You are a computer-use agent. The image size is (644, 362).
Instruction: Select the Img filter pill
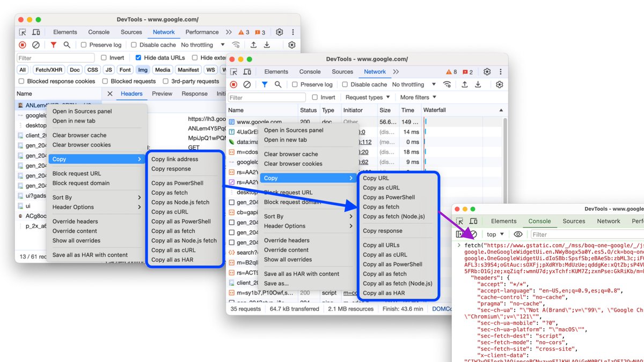pyautogui.click(x=142, y=70)
